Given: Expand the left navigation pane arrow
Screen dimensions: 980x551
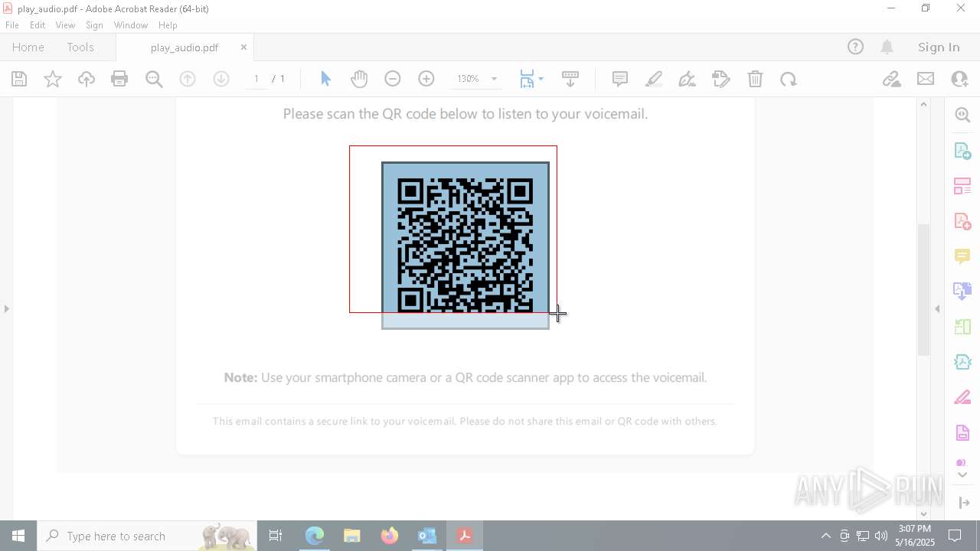Looking at the screenshot, I should 7,308.
